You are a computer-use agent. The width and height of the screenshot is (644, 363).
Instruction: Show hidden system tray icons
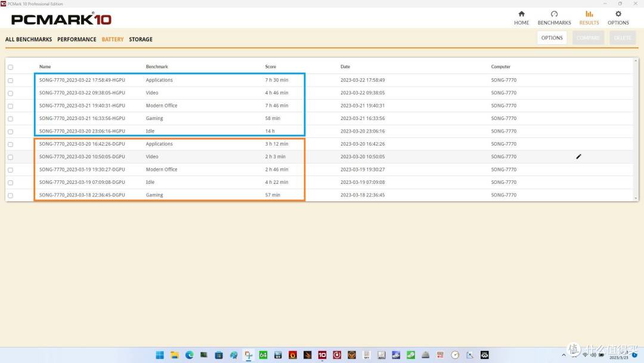pos(563,355)
